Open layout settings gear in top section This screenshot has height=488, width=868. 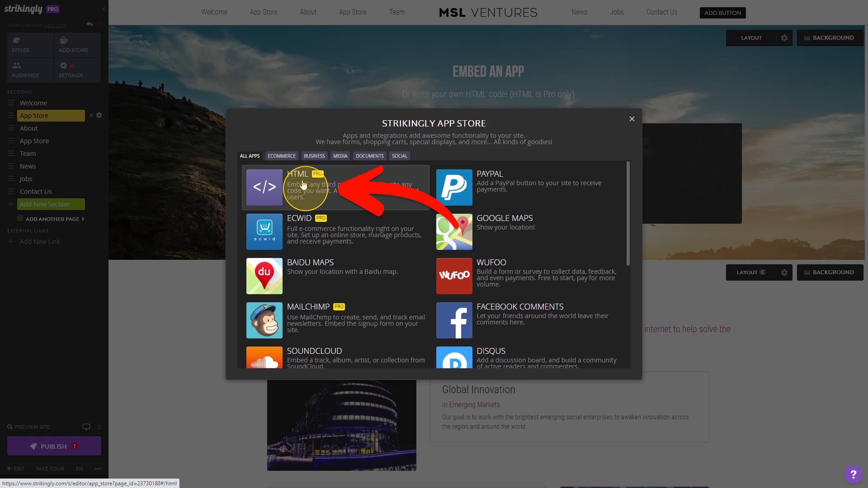coord(784,38)
